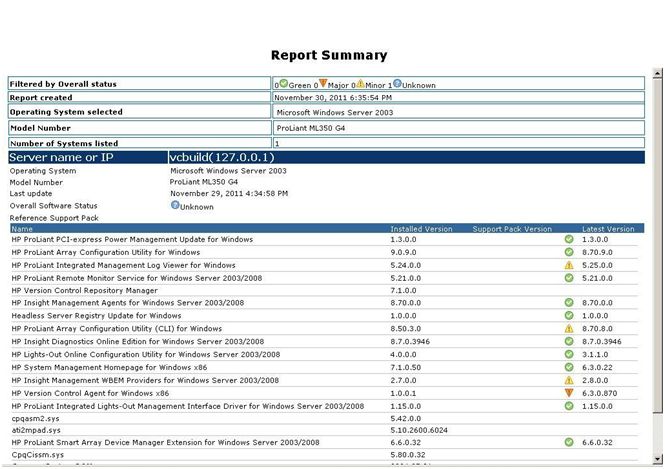Image resolution: width=665 pixels, height=469 pixels.
Task: Click the Green status icon in filter row
Action: pos(283,84)
